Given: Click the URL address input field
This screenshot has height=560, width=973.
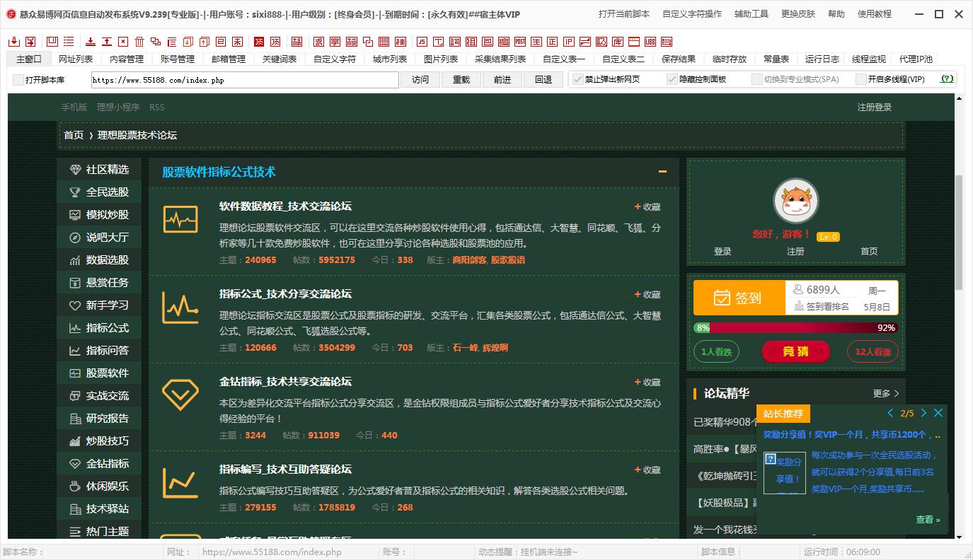Looking at the screenshot, I should (245, 80).
